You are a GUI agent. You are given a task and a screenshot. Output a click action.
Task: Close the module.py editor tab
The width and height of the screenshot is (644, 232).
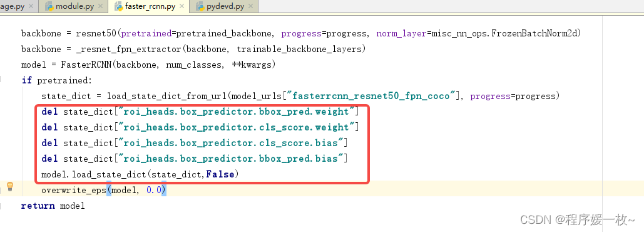point(101,6)
